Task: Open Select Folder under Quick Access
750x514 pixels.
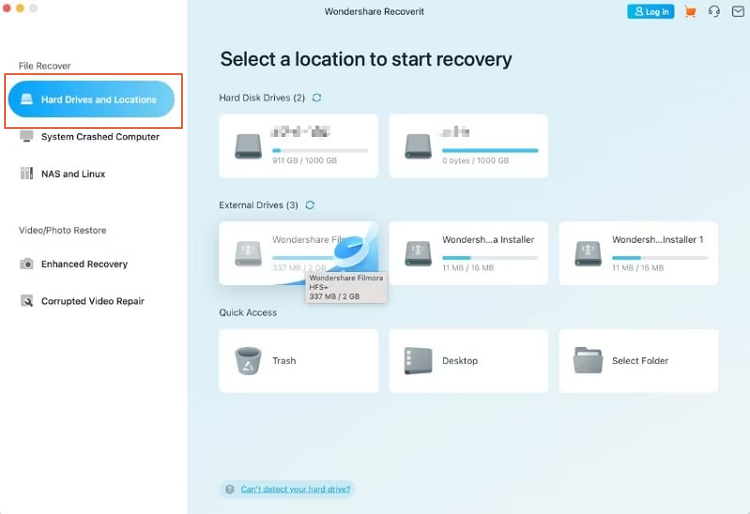Action: (638, 361)
